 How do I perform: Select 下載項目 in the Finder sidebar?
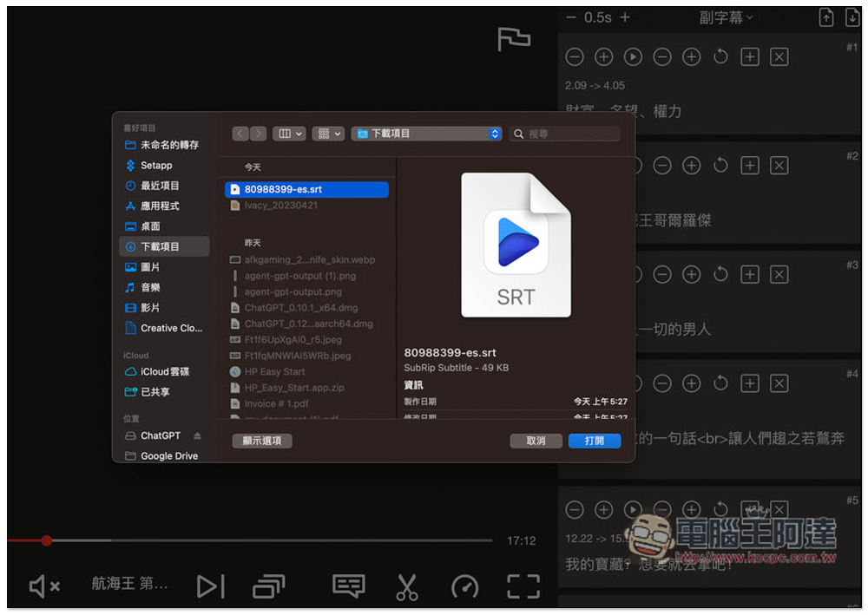coord(164,246)
